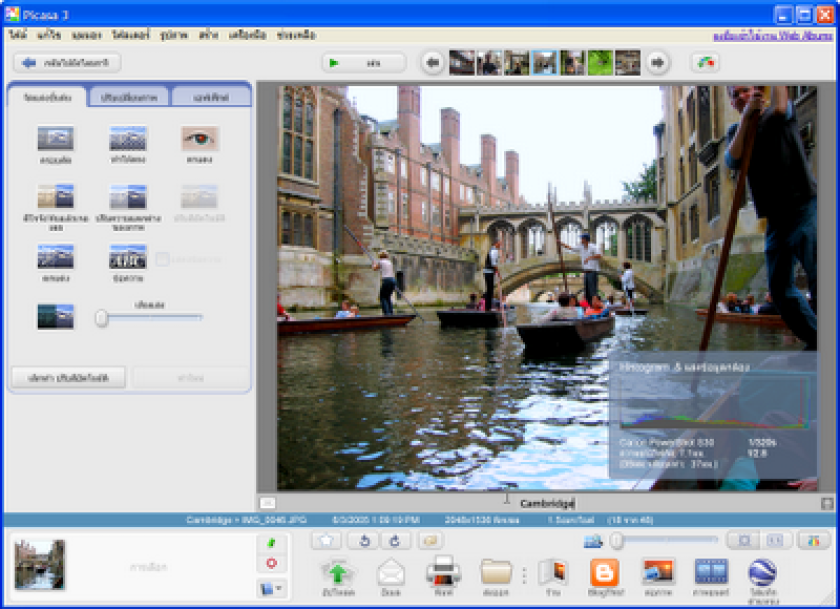Toggle the caption visibility button

[x=267, y=503]
